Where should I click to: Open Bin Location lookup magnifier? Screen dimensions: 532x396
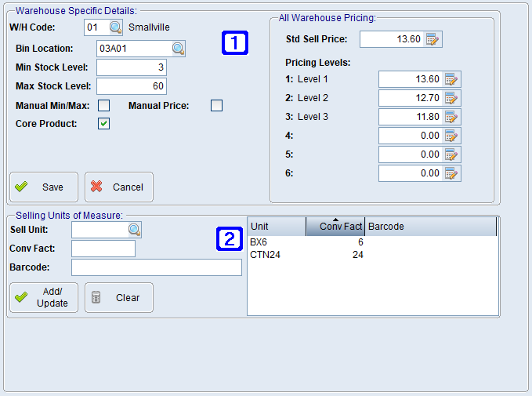[179, 49]
